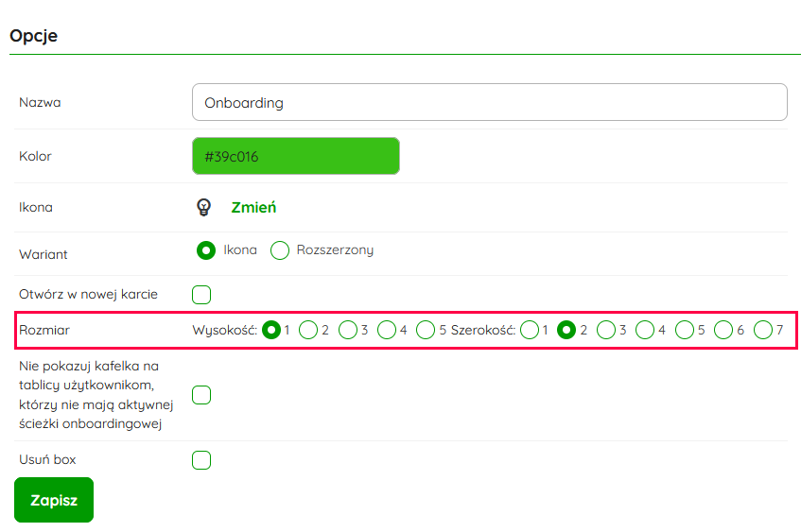Set Wysokość to 5
This screenshot has width=801, height=532.
click(x=426, y=330)
